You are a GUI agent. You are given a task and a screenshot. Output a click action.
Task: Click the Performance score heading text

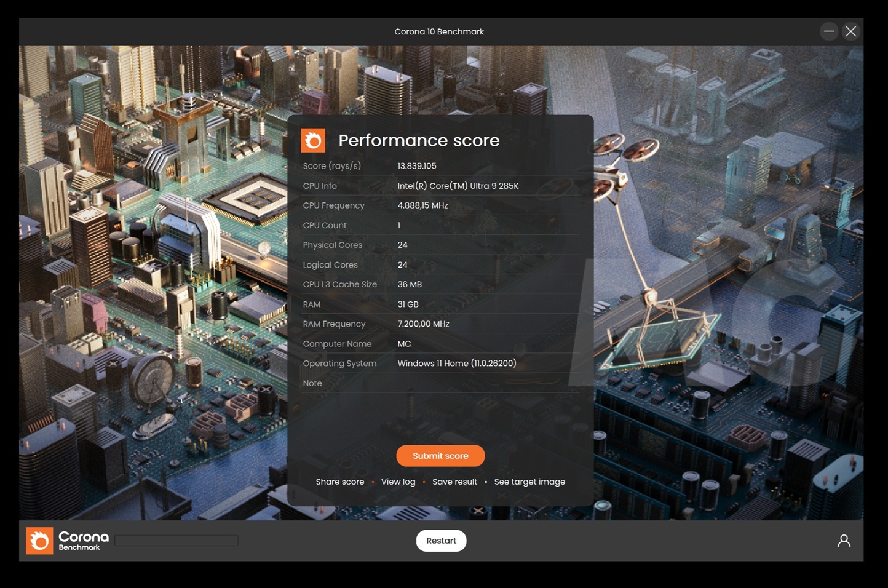[419, 140]
